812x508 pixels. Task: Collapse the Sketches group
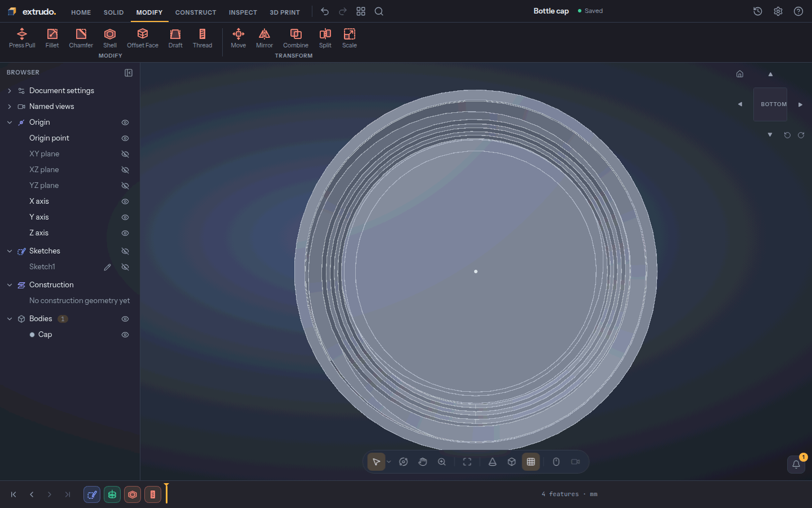10,251
